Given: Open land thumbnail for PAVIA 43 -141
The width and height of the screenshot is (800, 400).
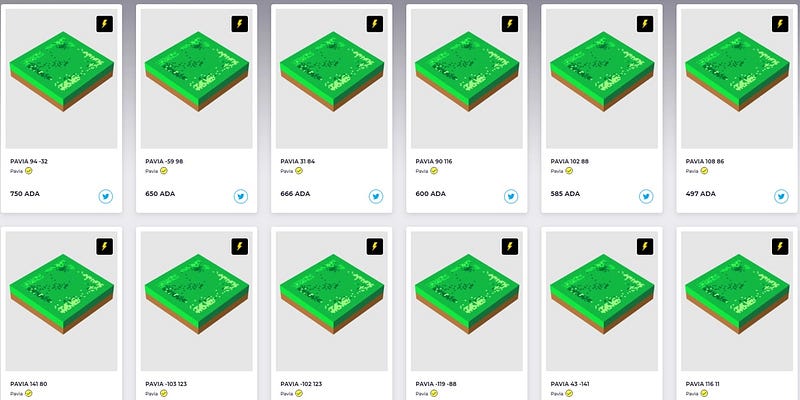Looking at the screenshot, I should click(x=602, y=301).
